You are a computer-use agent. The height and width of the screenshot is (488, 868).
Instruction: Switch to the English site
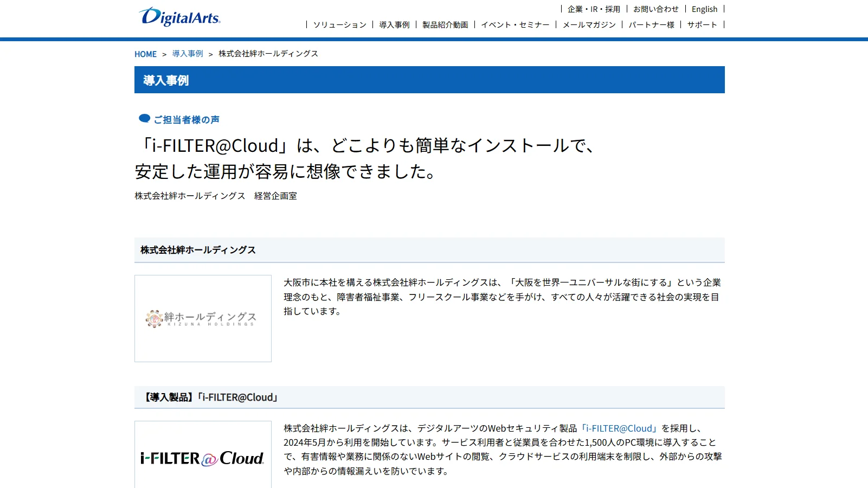(704, 9)
